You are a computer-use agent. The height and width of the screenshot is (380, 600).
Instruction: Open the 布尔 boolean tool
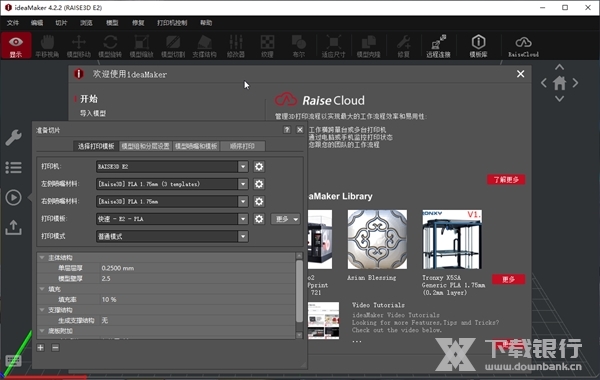coord(298,46)
